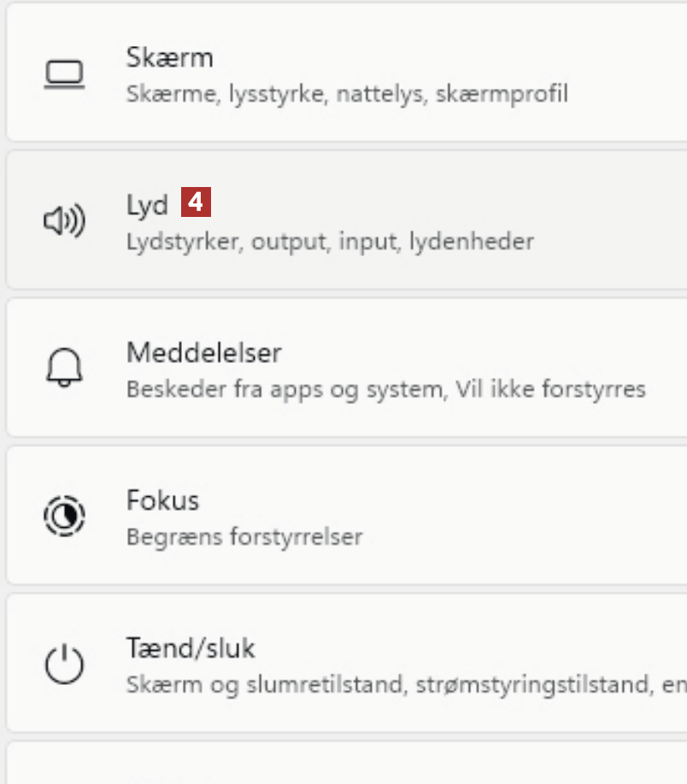Click the 'Begræns forstyrrelser' description

(x=244, y=537)
